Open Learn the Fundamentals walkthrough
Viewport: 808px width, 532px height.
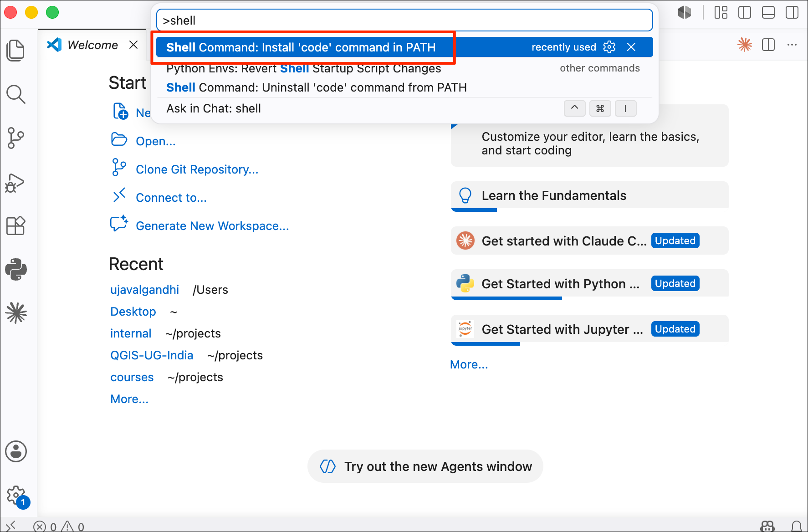point(589,196)
